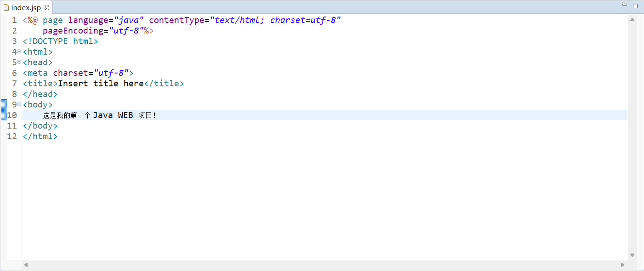Click the horizontal scrollbar right arrow

coord(623,265)
